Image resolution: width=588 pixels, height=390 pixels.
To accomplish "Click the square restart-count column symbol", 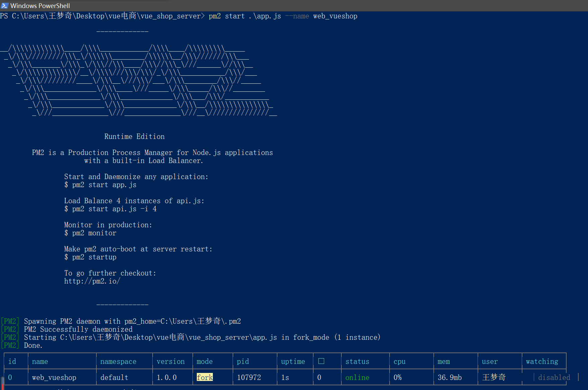I will click(321, 361).
